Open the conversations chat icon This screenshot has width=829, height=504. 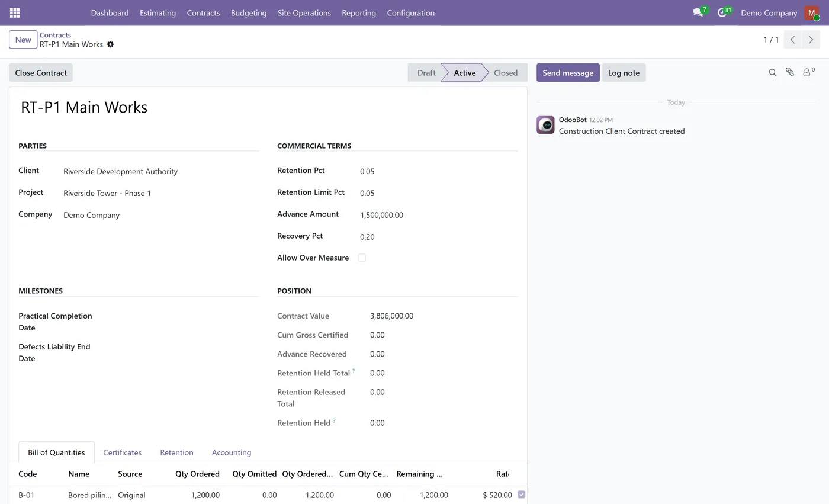click(698, 12)
